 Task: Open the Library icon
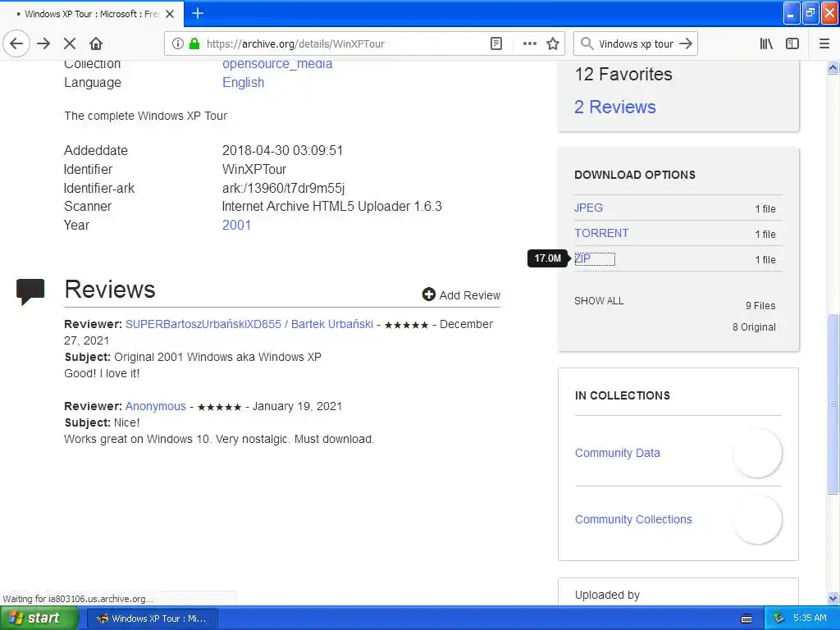pos(766,43)
